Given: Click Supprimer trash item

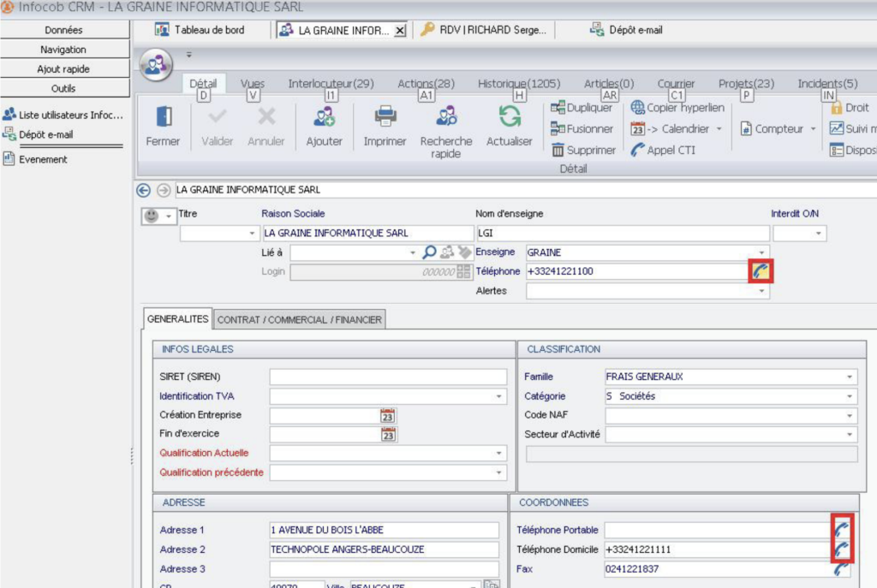Looking at the screenshot, I should coord(583,150).
